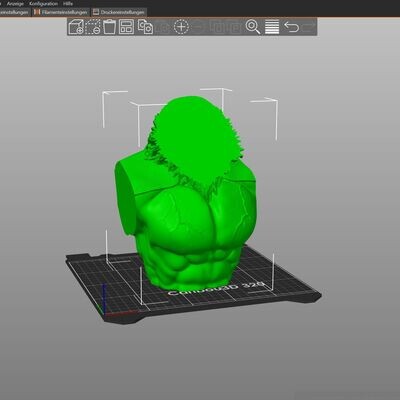This screenshot has height=400, width=400.
Task: Switch to the Druckereinstellungen tab
Action: coord(119,12)
